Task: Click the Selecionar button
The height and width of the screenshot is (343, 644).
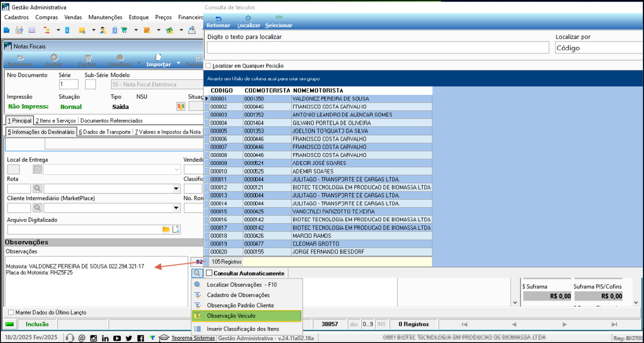Action: 279,22
